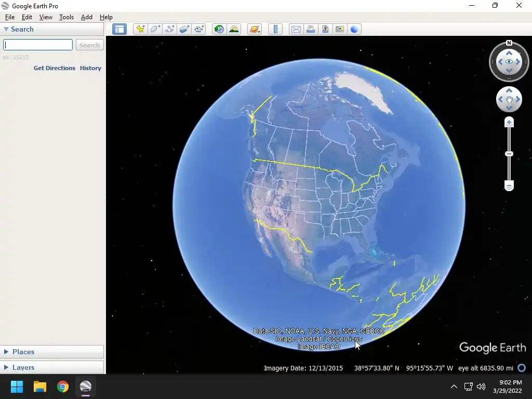This screenshot has height=399, width=532.
Task: Add an image overlay
Action: coord(184,29)
